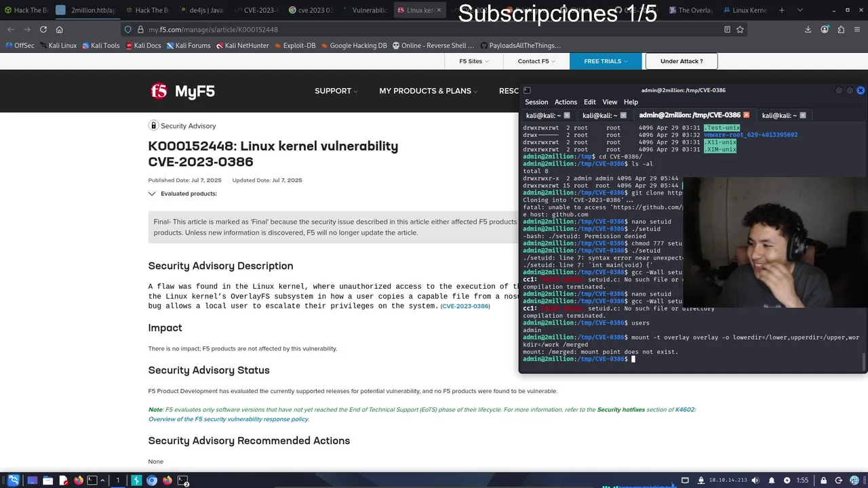Close the last kali@kali terminal tab
Image resolution: width=868 pixels, height=488 pixels.
point(803,115)
